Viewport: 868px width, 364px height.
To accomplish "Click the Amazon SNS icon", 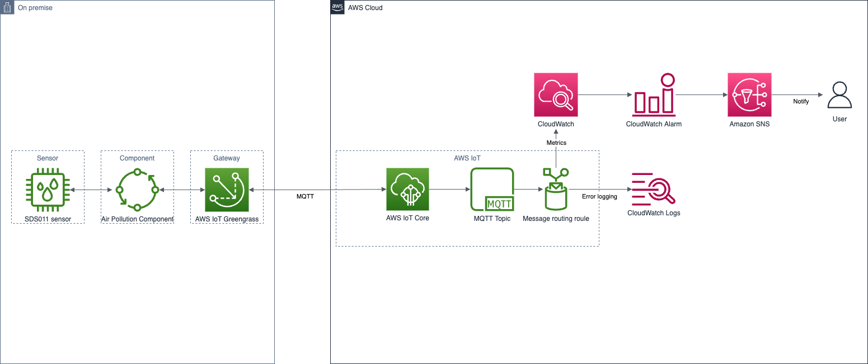I will tap(749, 94).
